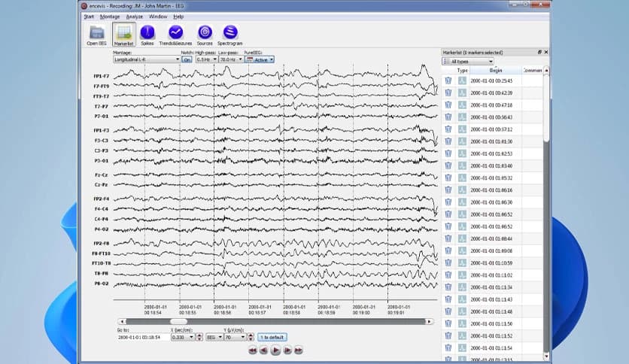Expand the Montage Longitudinal L-R dropdown
Screen dimensions: 629x364
coord(146,59)
